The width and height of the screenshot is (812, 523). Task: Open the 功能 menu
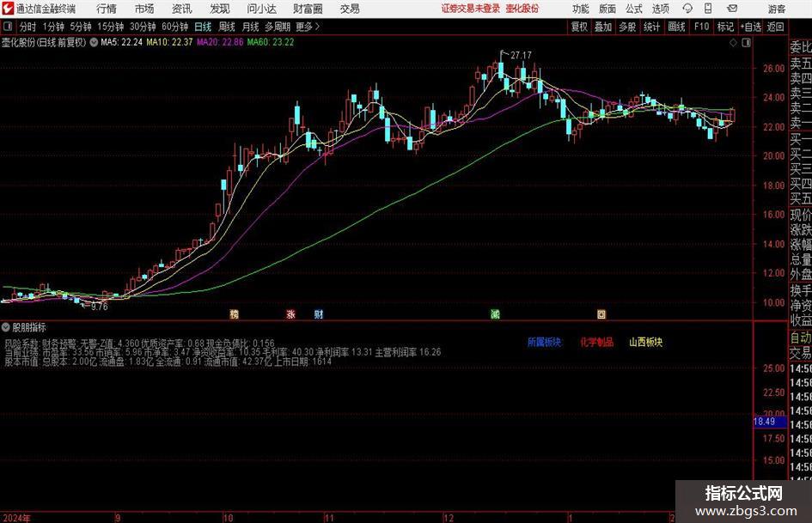[581, 9]
